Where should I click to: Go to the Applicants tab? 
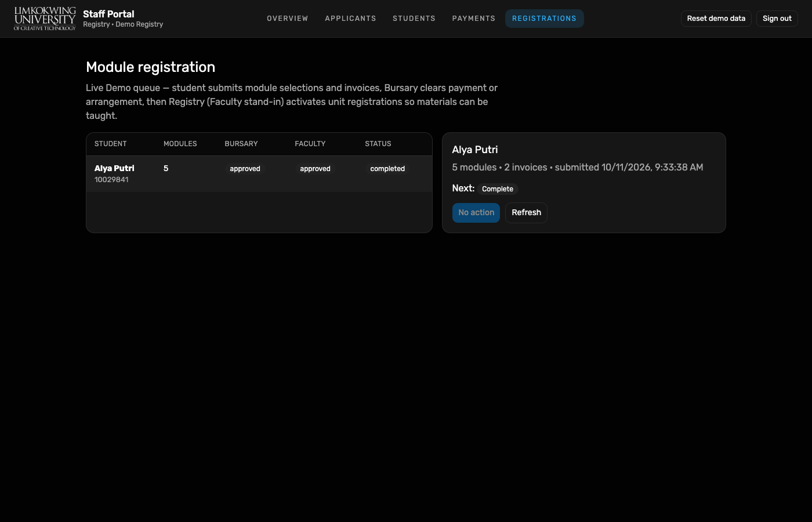(x=350, y=19)
